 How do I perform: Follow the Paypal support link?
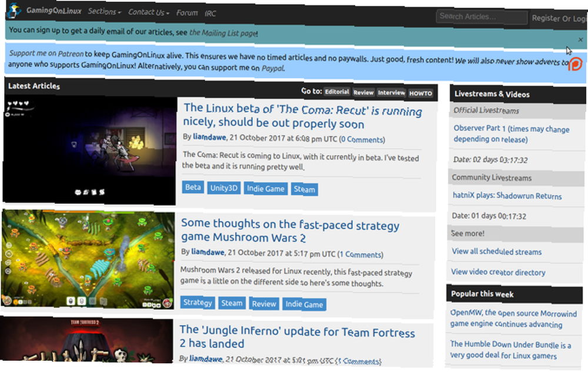point(273,68)
